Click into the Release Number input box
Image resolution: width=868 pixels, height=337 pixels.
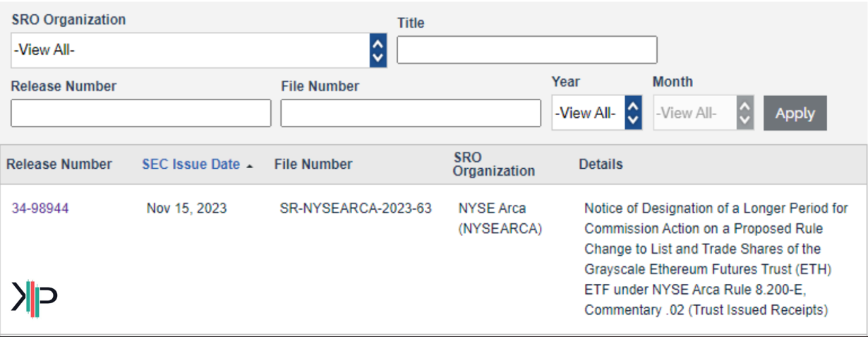[x=141, y=113]
